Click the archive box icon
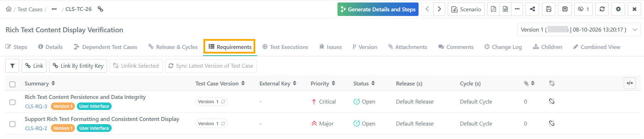This screenshot has height=139, width=644. tap(565, 9)
